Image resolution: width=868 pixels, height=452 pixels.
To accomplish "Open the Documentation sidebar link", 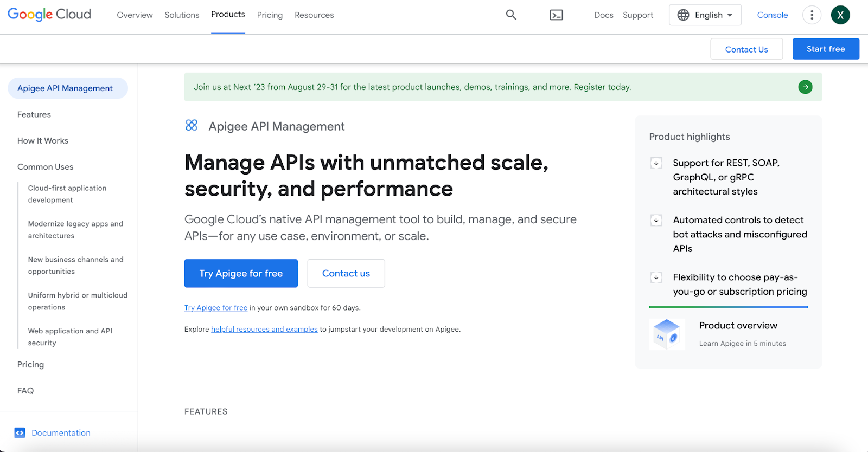I will [x=61, y=433].
